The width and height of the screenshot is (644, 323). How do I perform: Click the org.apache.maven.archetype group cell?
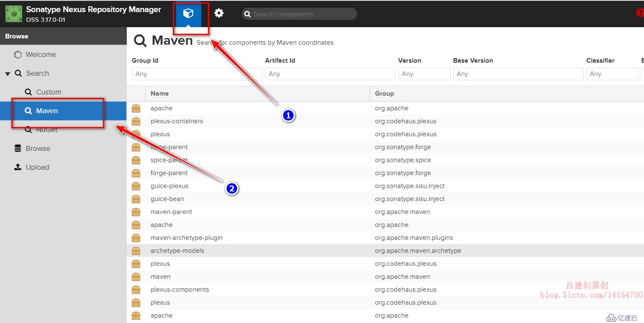click(x=418, y=251)
